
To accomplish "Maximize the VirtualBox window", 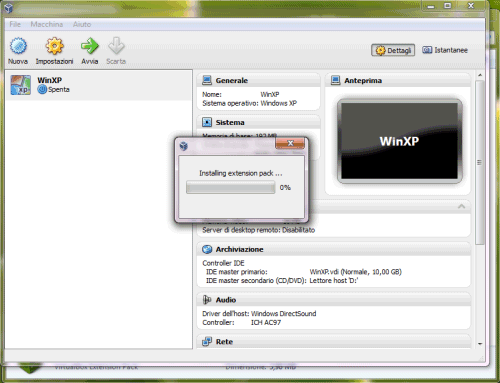I will pos(448,6).
